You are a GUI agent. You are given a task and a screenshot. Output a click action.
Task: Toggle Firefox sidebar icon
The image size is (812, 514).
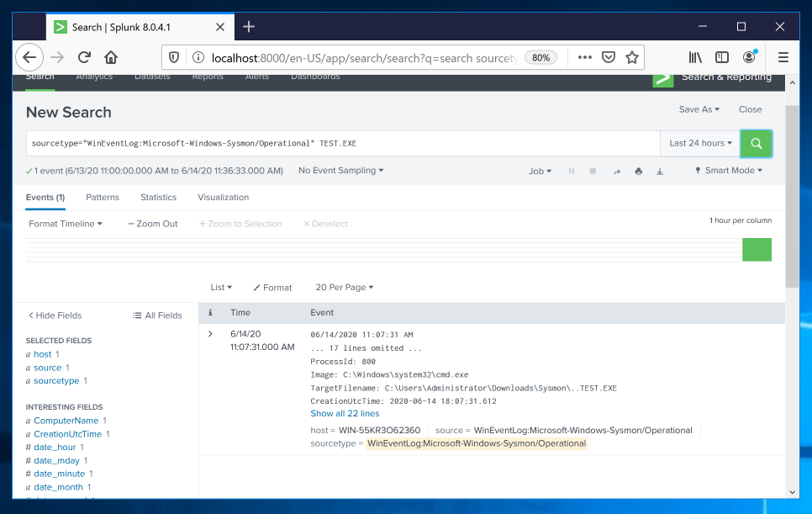722,57
